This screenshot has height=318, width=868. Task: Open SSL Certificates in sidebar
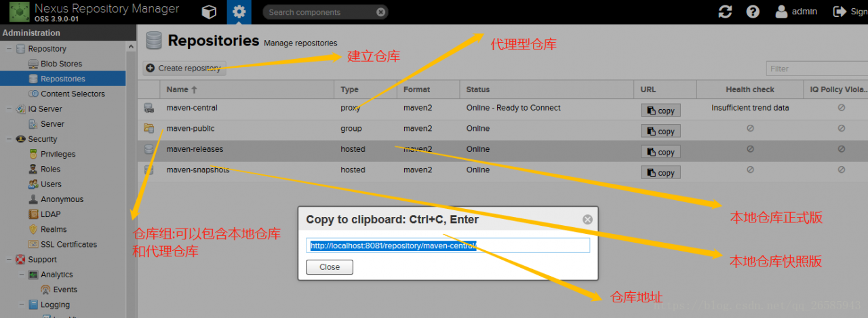tap(68, 245)
